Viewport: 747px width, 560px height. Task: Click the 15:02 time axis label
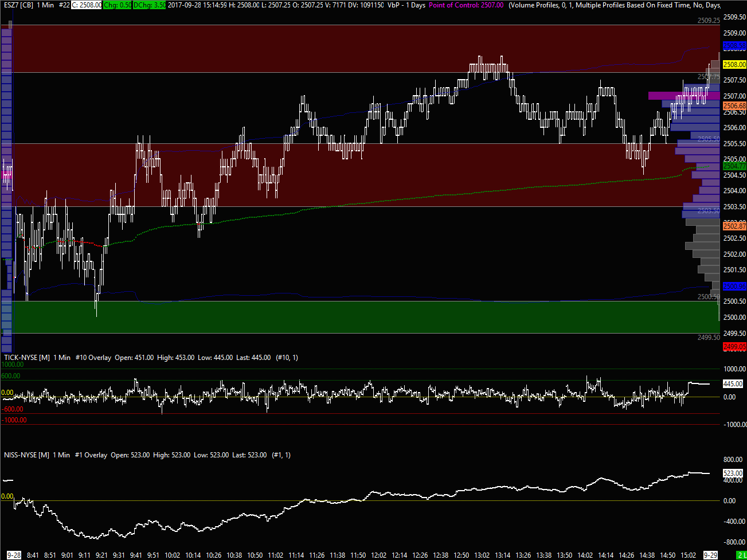(x=689, y=555)
